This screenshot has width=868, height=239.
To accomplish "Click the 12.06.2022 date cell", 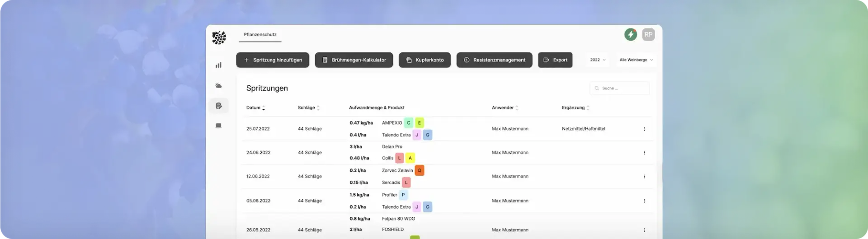I will 258,177.
